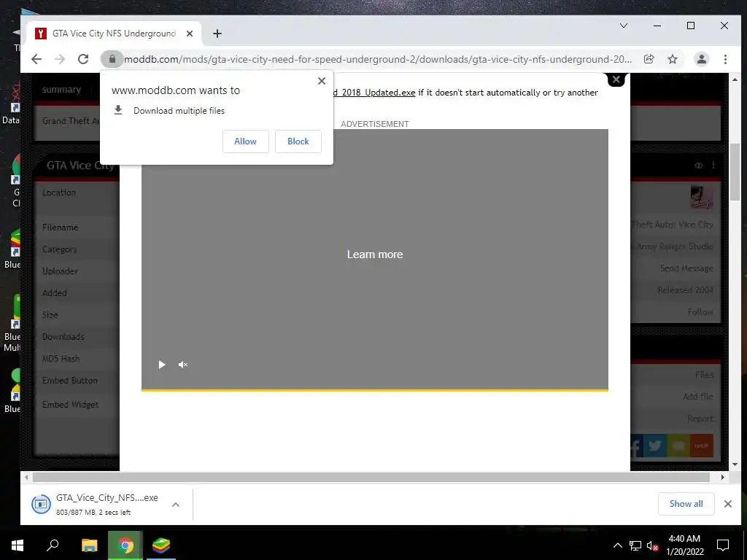Screen dimensions: 747x560
Task: Open the Windows Start menu
Action: [x=18, y=545]
